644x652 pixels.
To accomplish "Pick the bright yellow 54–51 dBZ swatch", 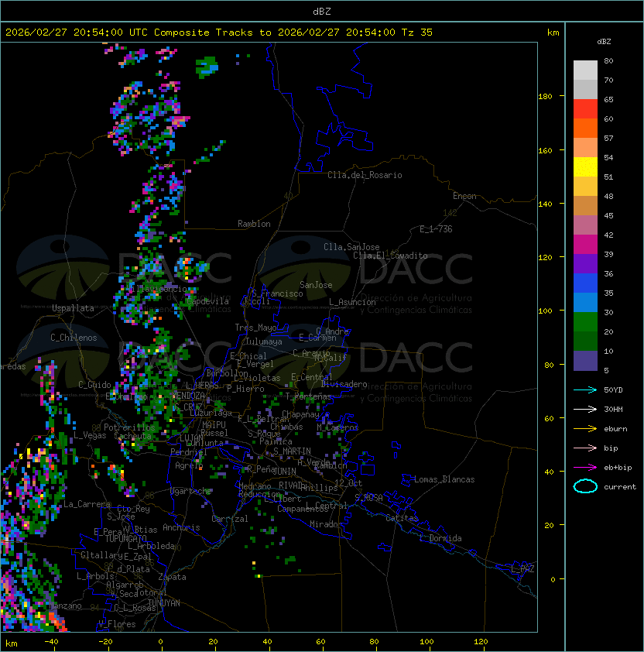I will [x=585, y=167].
